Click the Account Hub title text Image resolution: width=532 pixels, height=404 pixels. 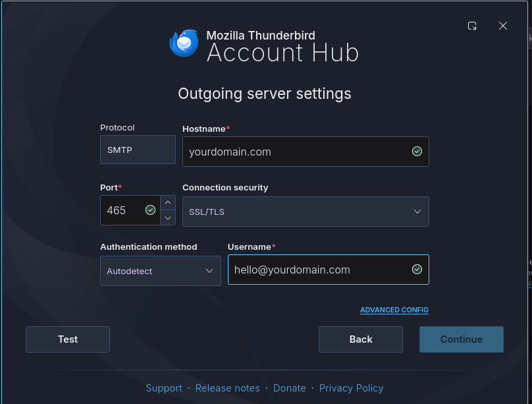282,53
